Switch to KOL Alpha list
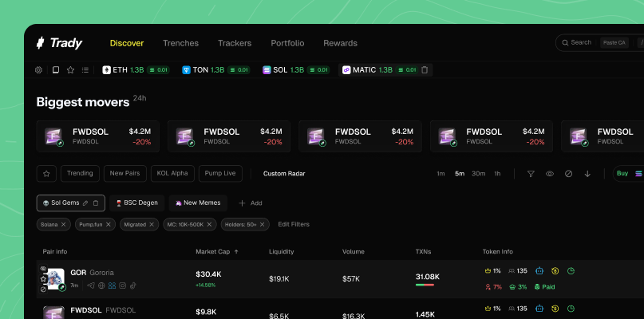 point(172,174)
